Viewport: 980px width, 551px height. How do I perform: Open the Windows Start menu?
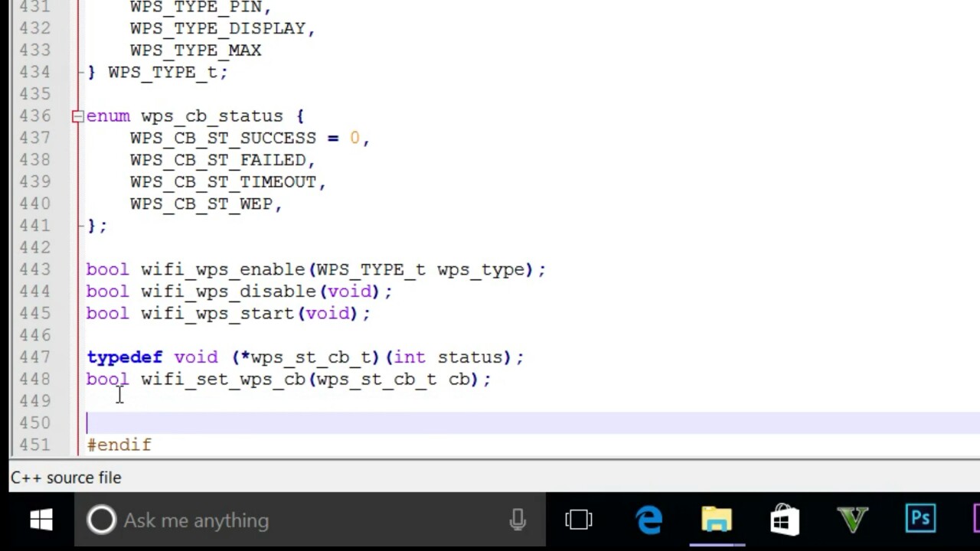click(41, 520)
